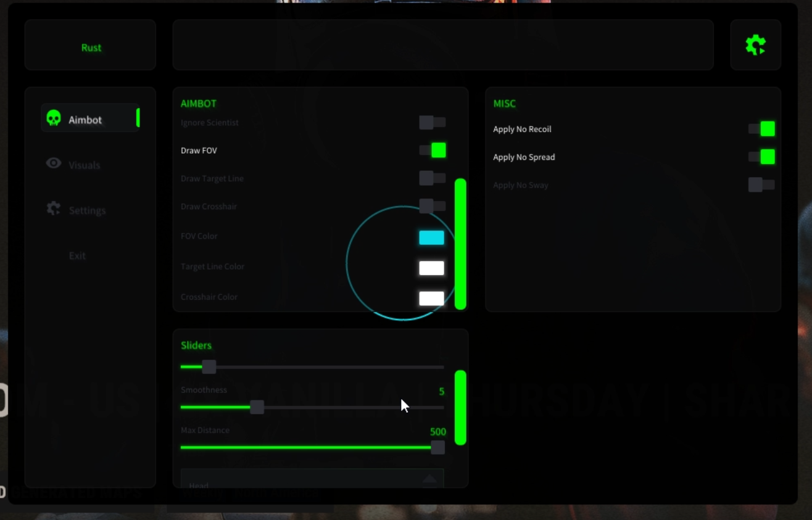Click the Exit button in the sidebar
This screenshot has height=520, width=812.
tap(77, 255)
